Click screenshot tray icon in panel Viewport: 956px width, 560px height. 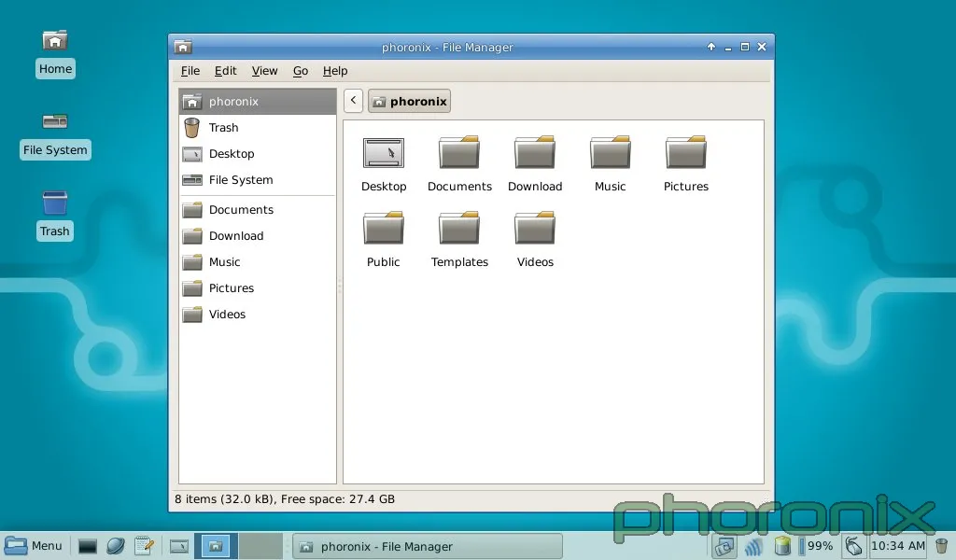tap(724, 546)
